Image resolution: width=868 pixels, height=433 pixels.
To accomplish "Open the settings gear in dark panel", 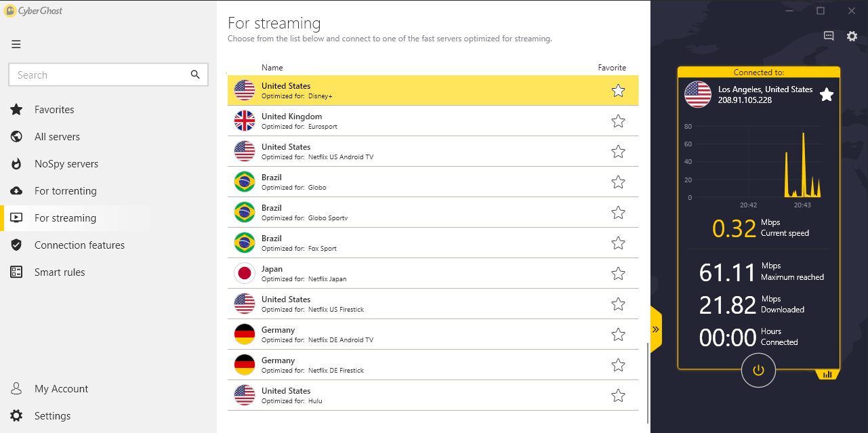I will tap(852, 37).
